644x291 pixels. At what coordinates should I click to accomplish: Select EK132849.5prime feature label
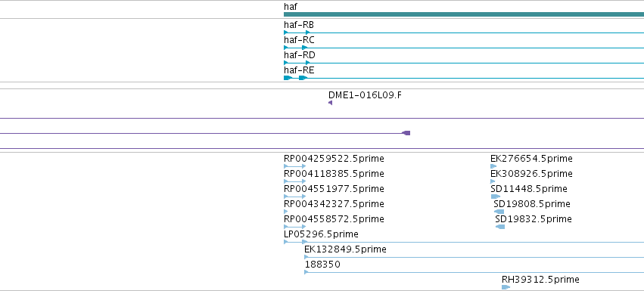tap(345, 249)
